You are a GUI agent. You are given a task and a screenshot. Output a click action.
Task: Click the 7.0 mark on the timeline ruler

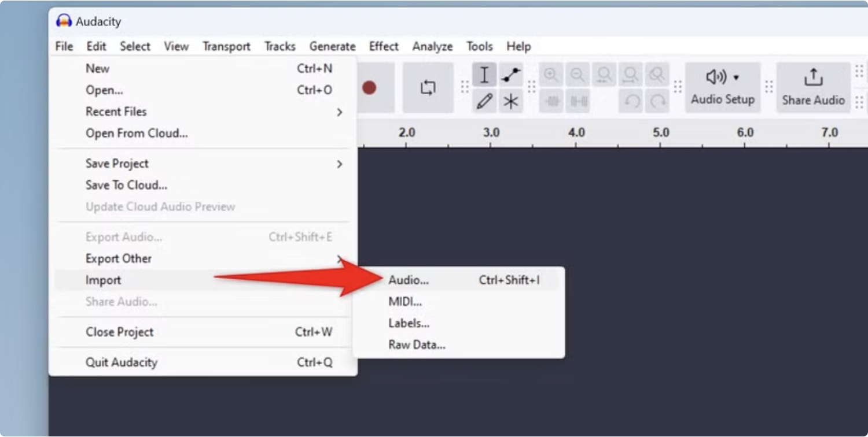(x=830, y=132)
